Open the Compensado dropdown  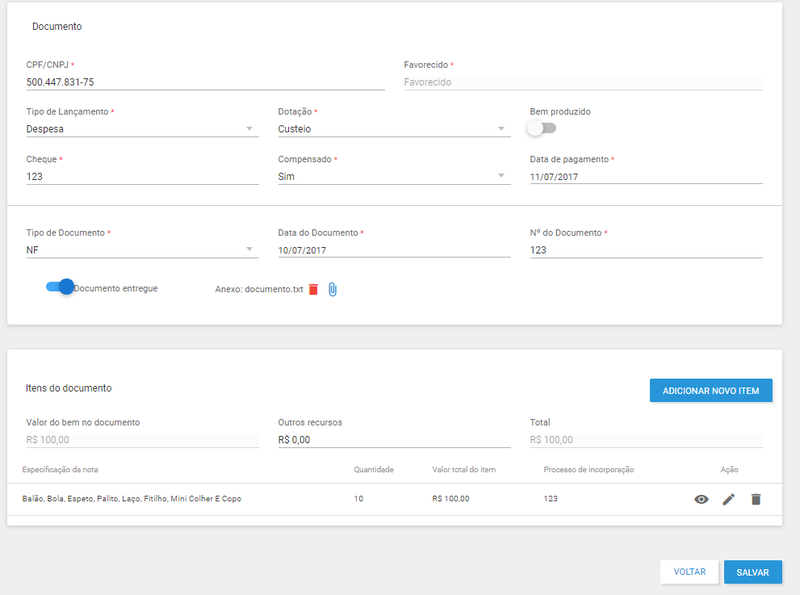tap(394, 177)
